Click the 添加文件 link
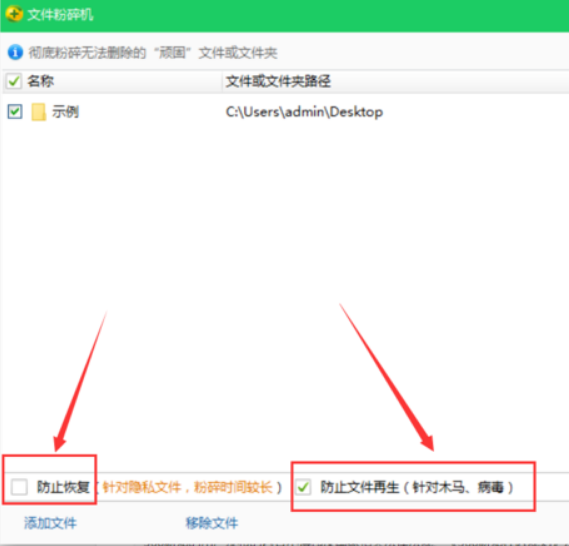Screen dimensions: 569x546 [50, 523]
